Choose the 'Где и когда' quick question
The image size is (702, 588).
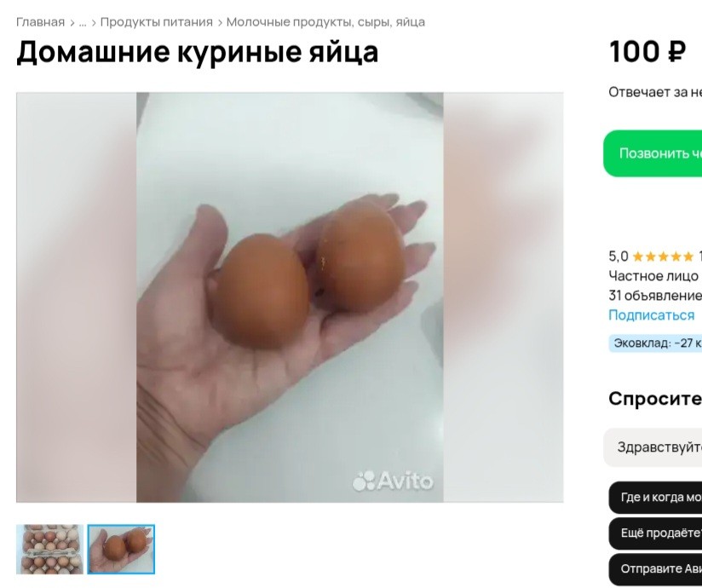coord(655,498)
